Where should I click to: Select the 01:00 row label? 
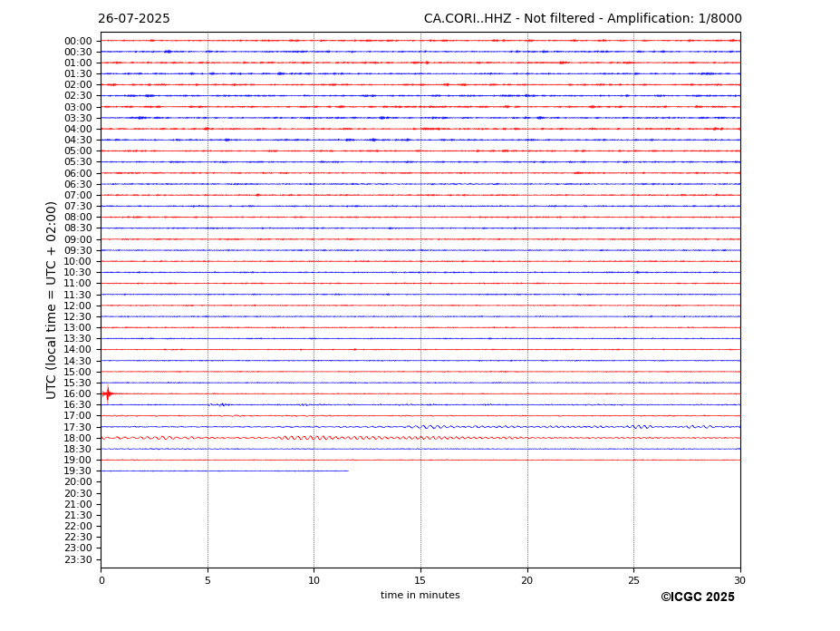tap(78, 63)
